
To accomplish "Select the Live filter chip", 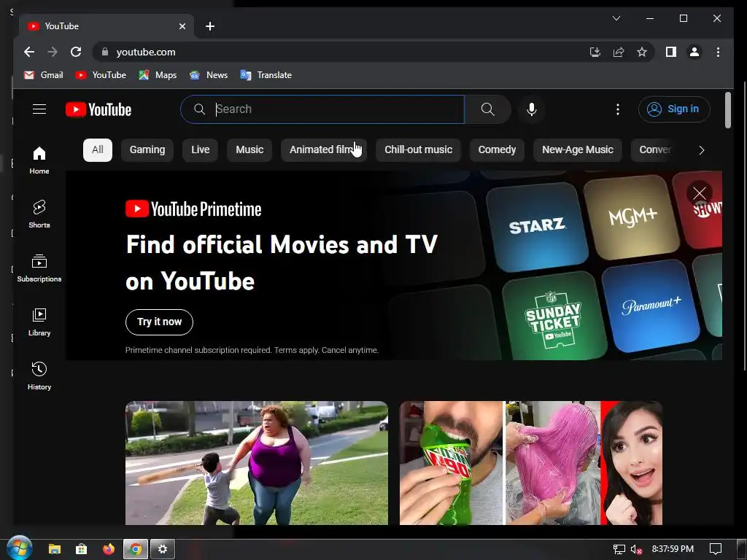I will (200, 150).
